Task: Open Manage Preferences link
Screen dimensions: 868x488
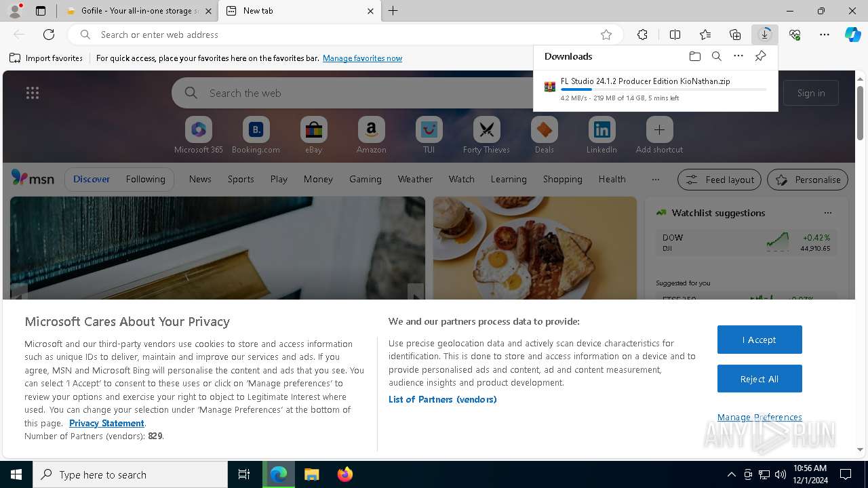Action: click(x=759, y=418)
